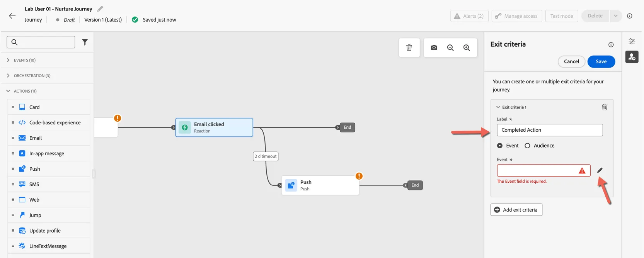Viewport: 644px width, 258px height.
Task: Click the 2 d timeout label
Action: [x=266, y=156]
